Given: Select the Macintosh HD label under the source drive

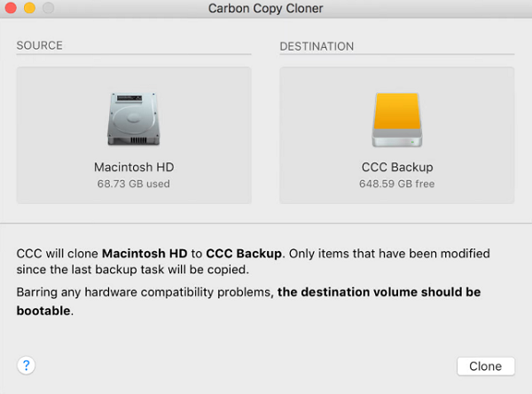Looking at the screenshot, I should tap(133, 167).
